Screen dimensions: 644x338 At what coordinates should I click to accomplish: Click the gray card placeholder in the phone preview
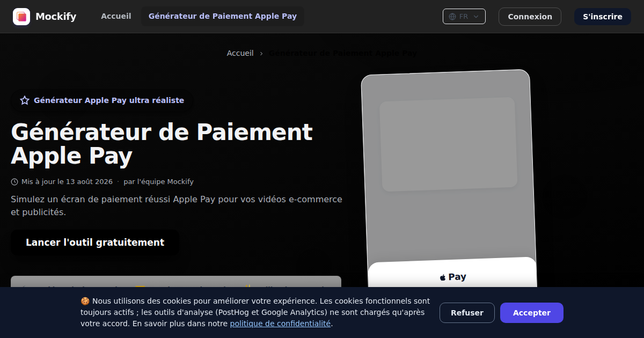coord(448,144)
